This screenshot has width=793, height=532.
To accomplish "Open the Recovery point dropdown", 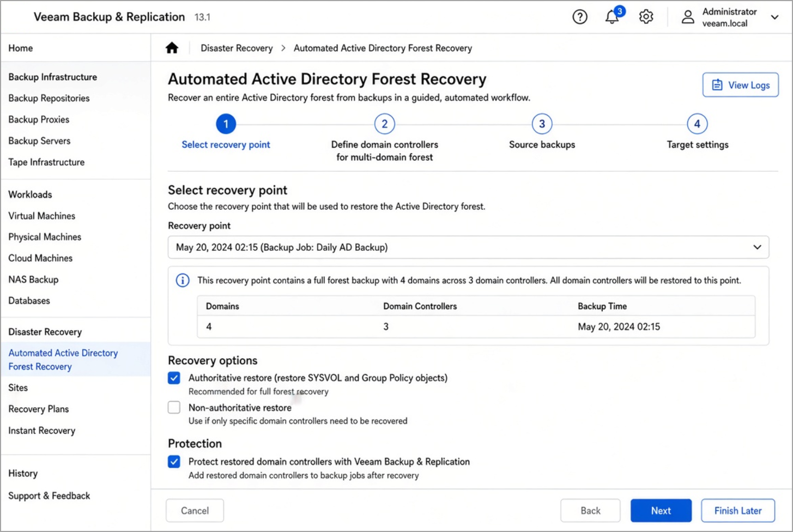I will tap(468, 247).
